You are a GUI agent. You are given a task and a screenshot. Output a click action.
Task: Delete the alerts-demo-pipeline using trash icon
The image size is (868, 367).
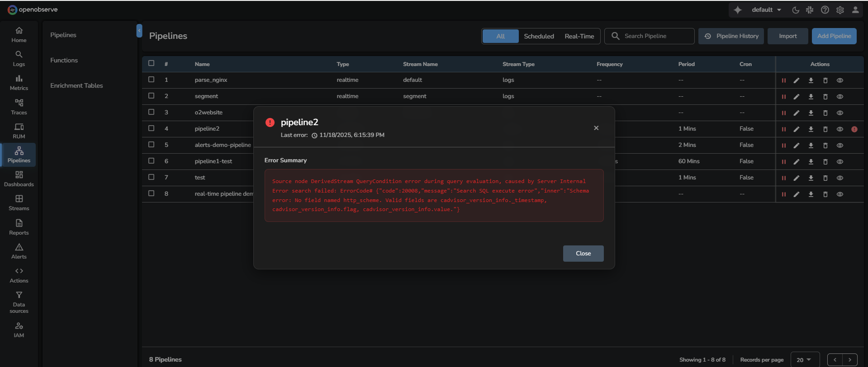coord(825,146)
